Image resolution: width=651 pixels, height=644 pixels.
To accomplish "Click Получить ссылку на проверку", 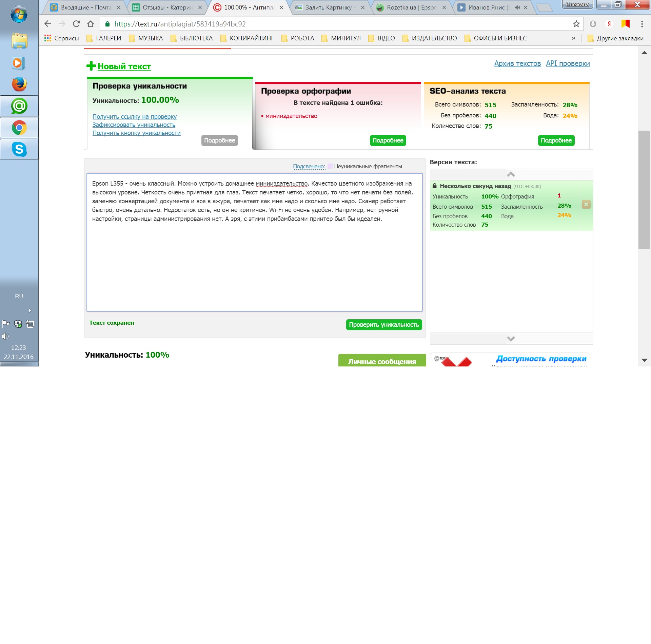I will [135, 117].
